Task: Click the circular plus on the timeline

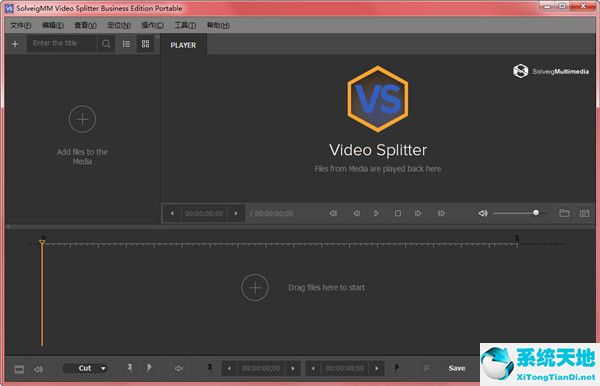Action: pos(255,287)
